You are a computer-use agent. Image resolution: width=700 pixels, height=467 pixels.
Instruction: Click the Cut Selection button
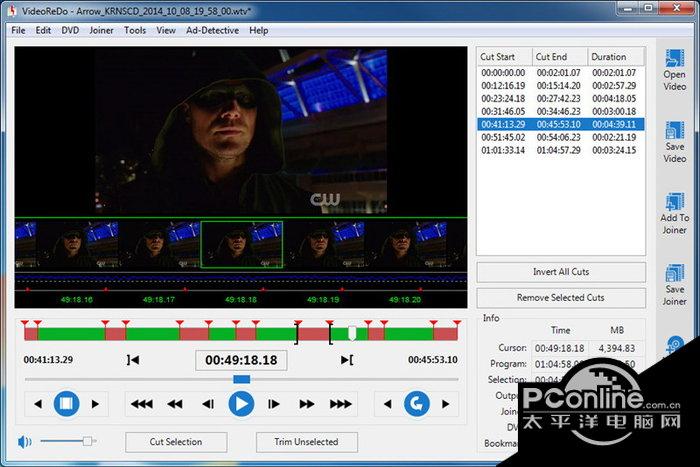pos(176,442)
